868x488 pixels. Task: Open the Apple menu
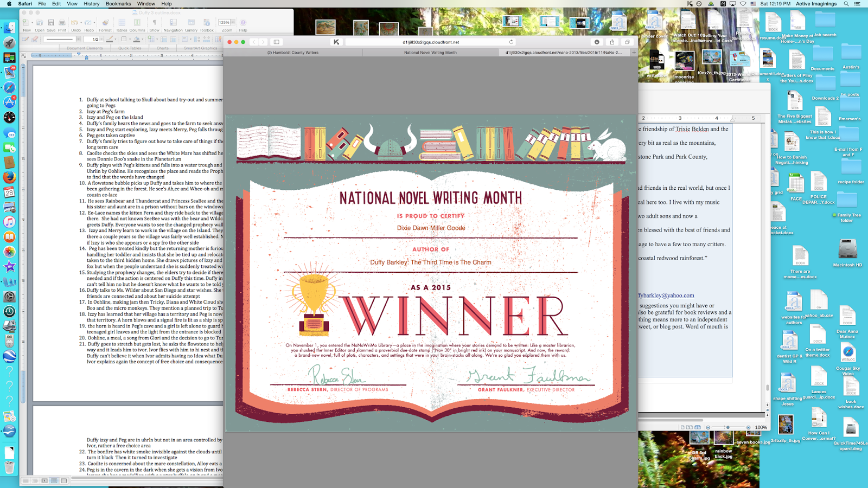click(x=9, y=4)
